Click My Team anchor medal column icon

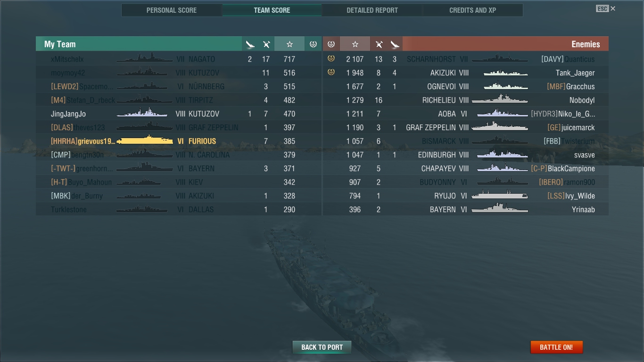[x=313, y=44]
